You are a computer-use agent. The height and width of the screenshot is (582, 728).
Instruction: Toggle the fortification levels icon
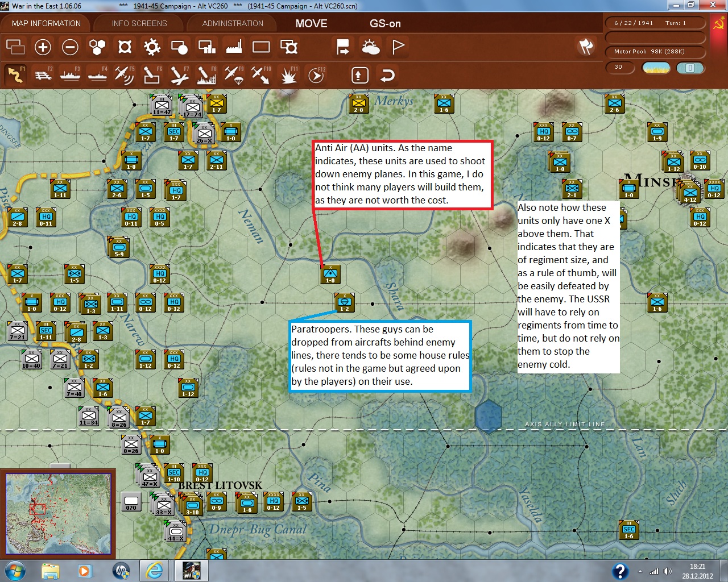125,47
